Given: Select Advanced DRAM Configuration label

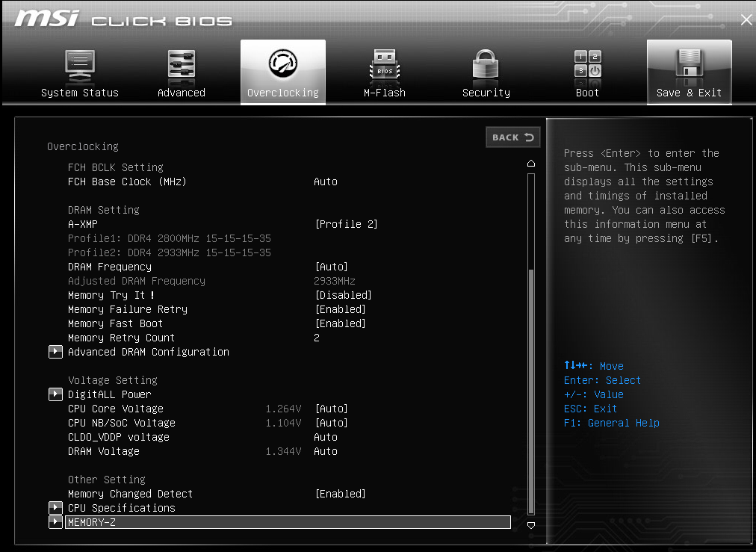Looking at the screenshot, I should 149,352.
